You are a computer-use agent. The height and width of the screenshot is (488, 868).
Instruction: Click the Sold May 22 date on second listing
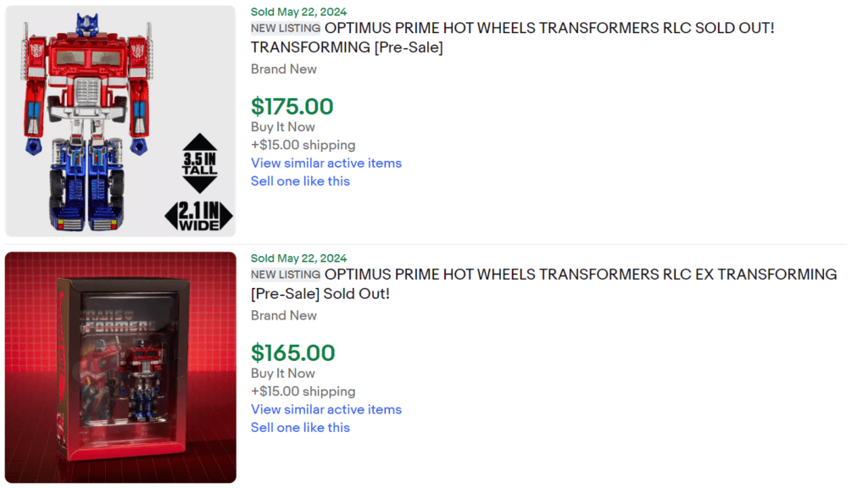pyautogui.click(x=298, y=258)
